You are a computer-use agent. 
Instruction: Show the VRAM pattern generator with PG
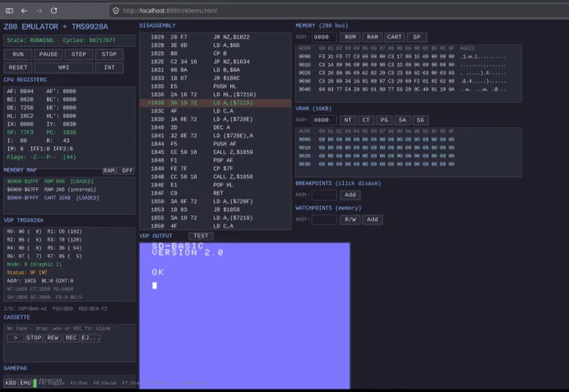coord(384,120)
